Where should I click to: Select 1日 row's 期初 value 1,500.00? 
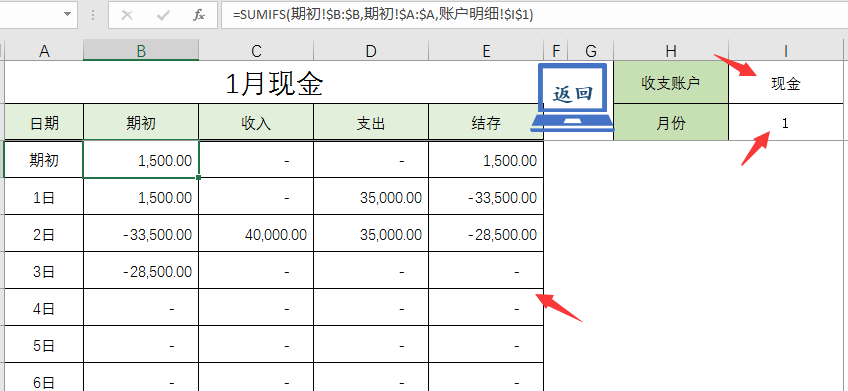coord(141,197)
